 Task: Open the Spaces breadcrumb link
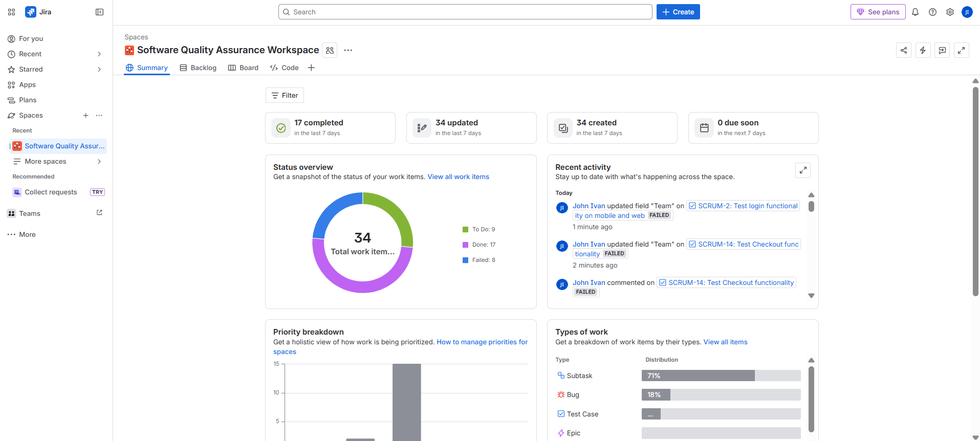136,37
